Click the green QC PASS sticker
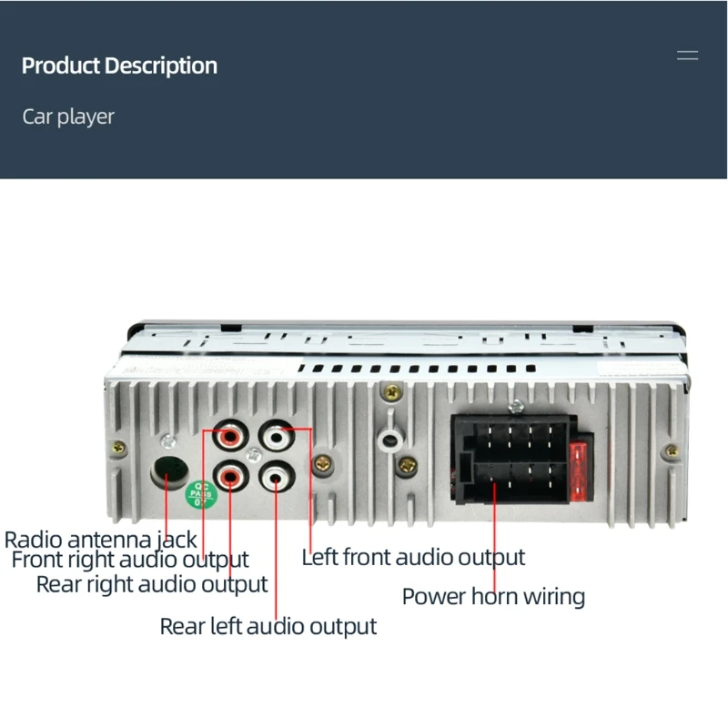 pos(201,494)
